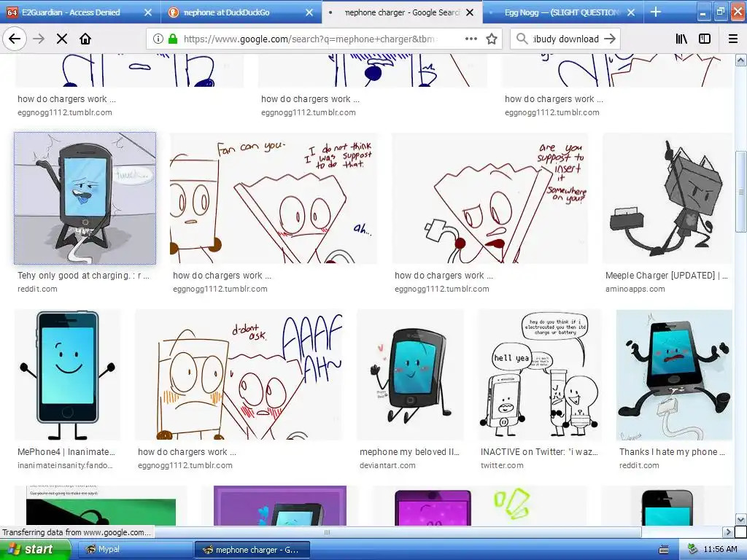This screenshot has height=560, width=747.
Task: Click the 'ibudy download' search field
Action: pos(565,39)
